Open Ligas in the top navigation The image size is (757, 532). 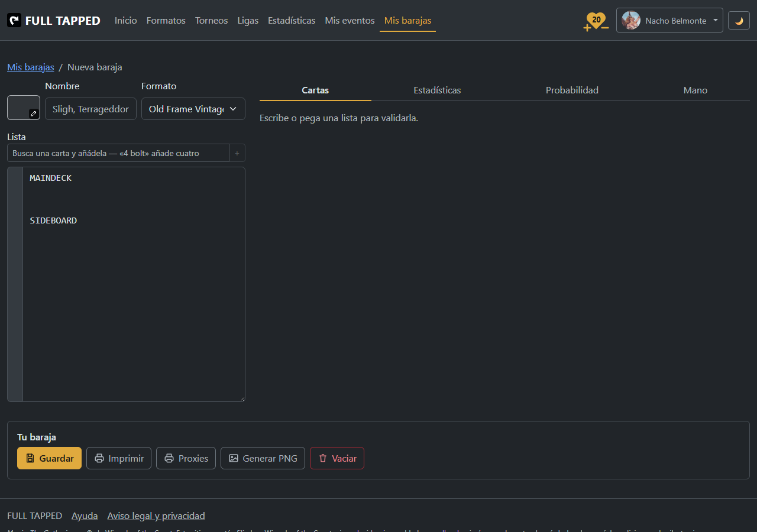[248, 21]
